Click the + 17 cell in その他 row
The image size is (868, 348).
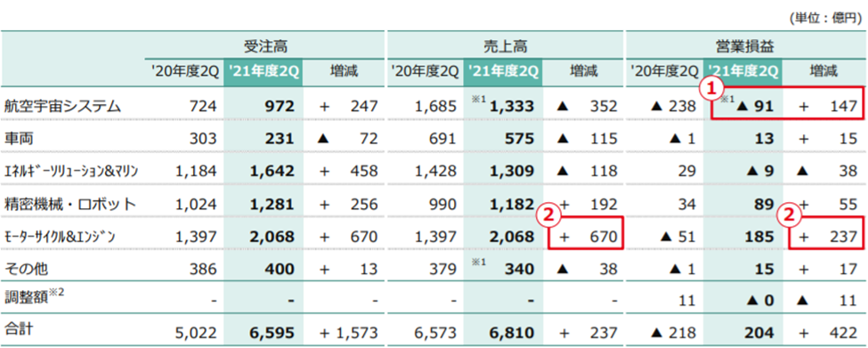[828, 270]
